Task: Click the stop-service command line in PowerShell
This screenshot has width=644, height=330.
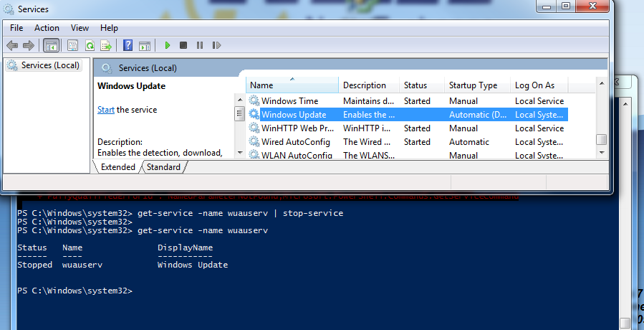Action: [x=180, y=213]
